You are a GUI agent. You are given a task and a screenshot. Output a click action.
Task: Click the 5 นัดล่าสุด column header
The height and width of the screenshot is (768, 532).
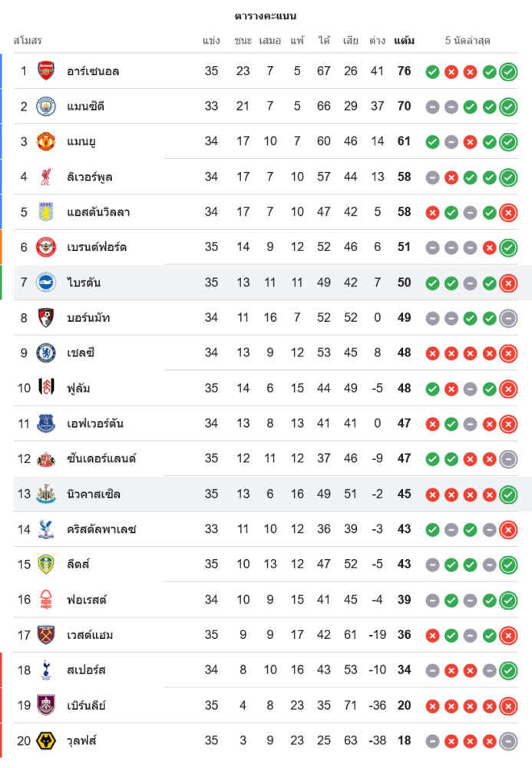(468, 41)
